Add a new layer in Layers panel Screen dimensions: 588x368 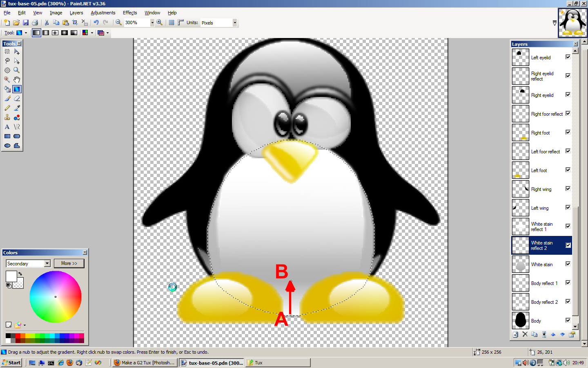516,334
